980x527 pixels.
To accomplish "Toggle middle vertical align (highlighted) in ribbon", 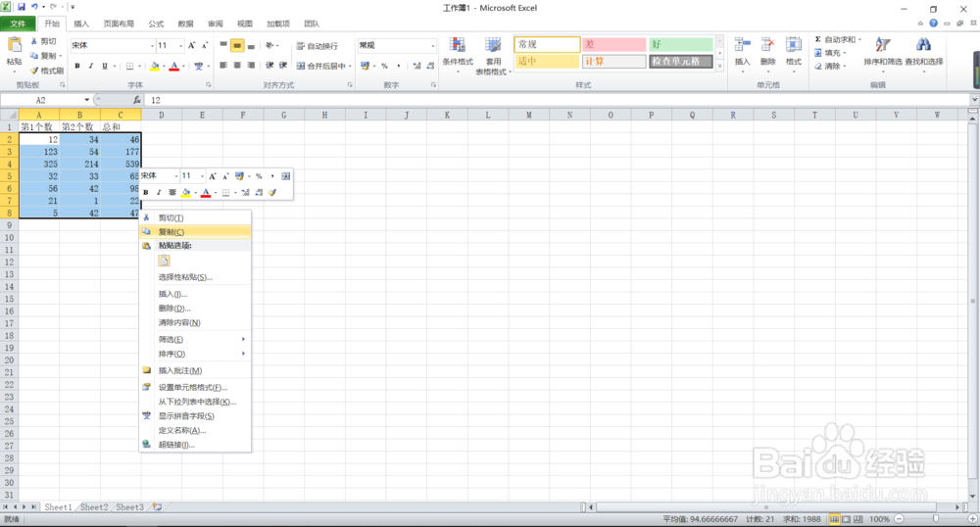I will tap(237, 46).
